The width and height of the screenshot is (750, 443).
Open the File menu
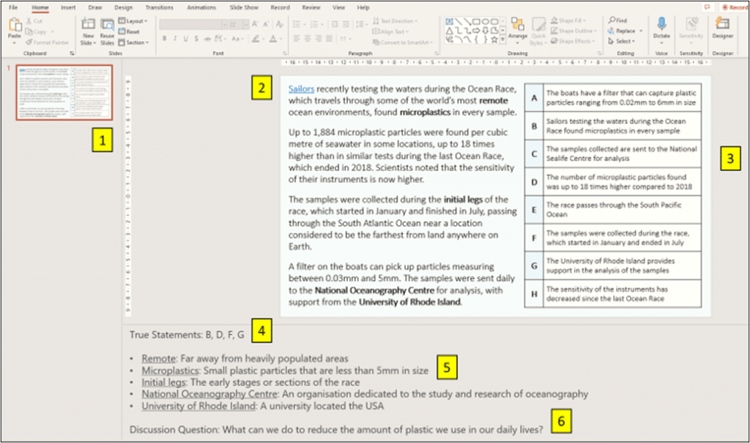tap(13, 7)
